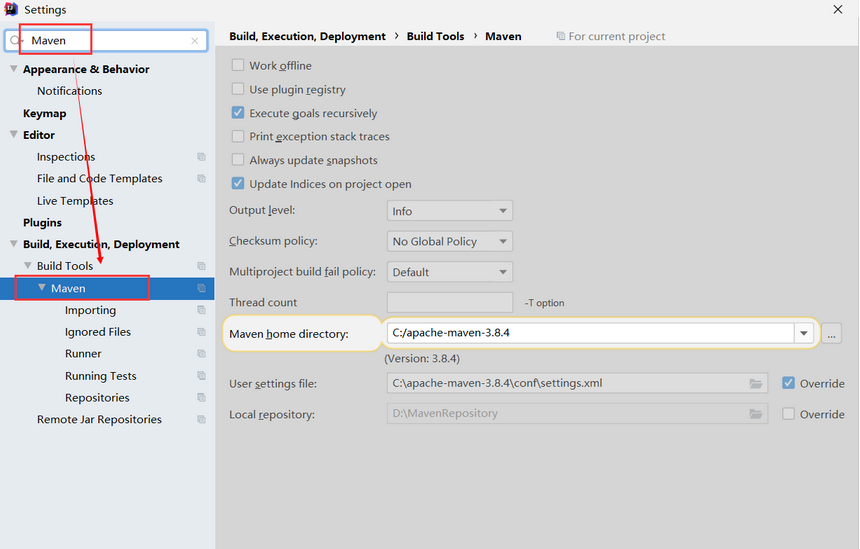
Task: Open the Checksum policy dropdown
Action: click(x=450, y=241)
